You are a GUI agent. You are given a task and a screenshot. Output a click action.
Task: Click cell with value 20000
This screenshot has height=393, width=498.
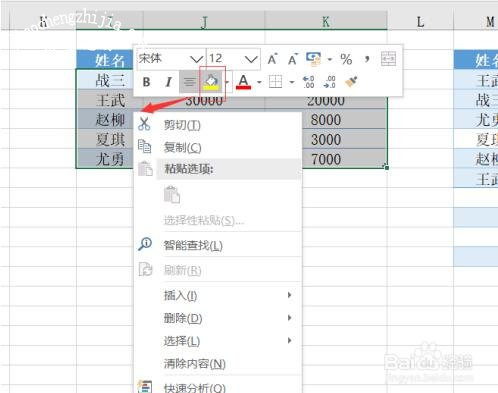(326, 102)
